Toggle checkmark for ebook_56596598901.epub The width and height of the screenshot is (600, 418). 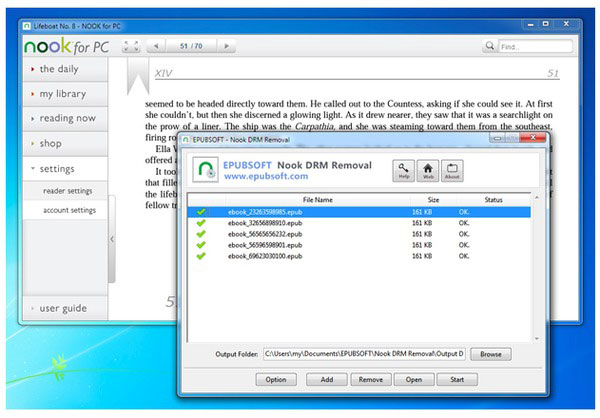coord(201,245)
